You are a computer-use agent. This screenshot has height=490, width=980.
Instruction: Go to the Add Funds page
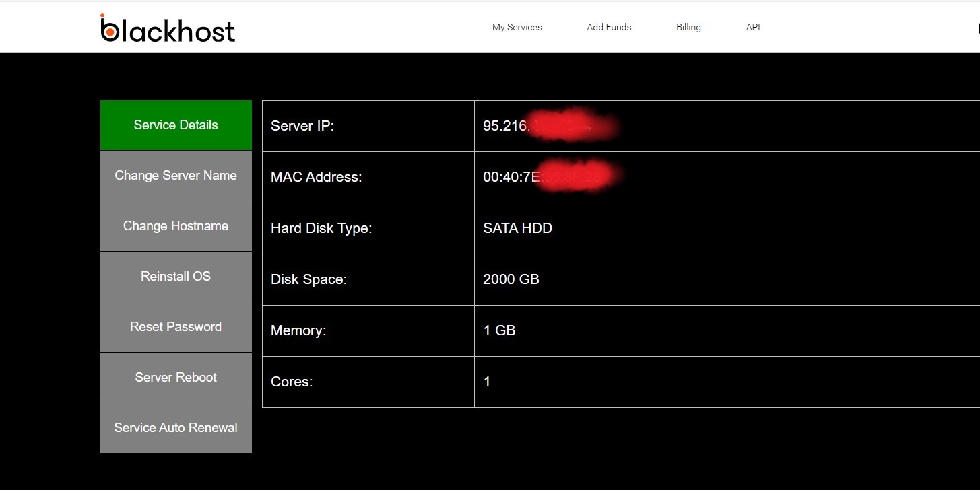[x=609, y=28]
